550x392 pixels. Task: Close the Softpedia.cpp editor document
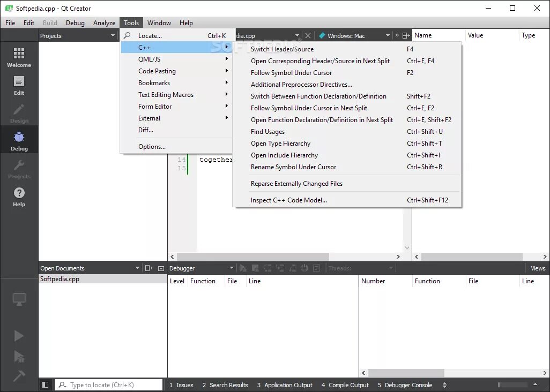[308, 35]
